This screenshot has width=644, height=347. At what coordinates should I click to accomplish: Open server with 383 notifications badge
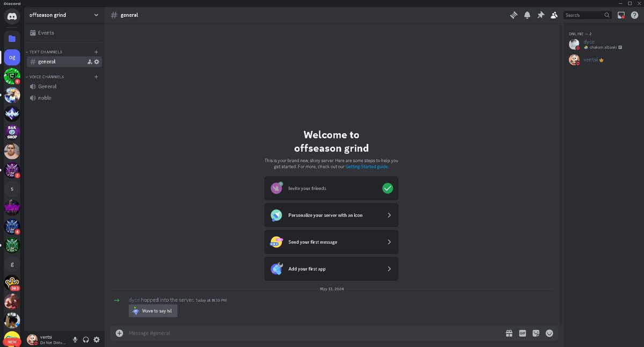click(x=12, y=283)
